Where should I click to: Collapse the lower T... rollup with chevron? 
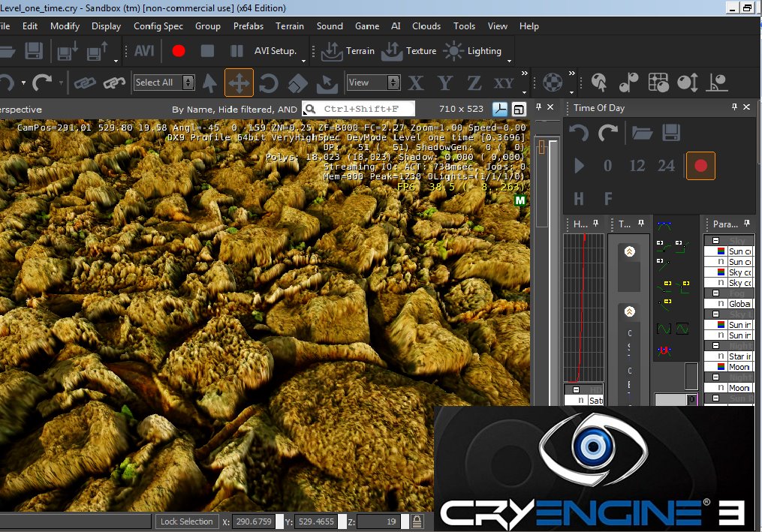point(629,311)
